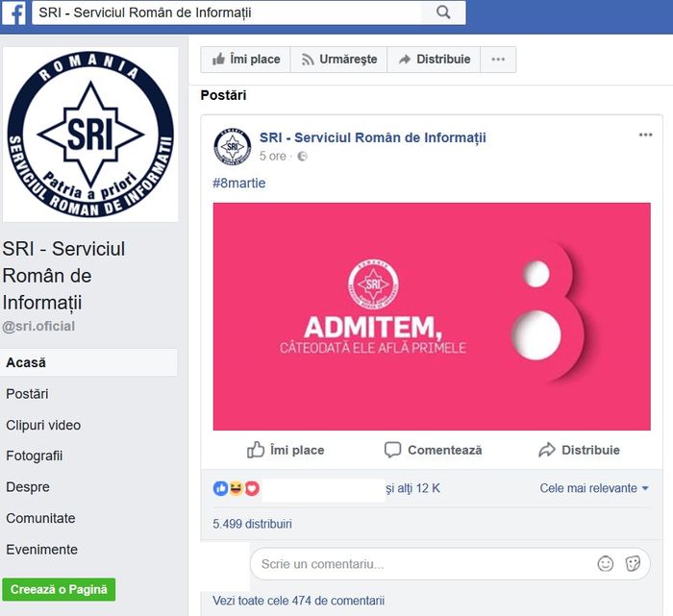Click the Haha laughing reaction icon
The width and height of the screenshot is (673, 616).
click(237, 488)
